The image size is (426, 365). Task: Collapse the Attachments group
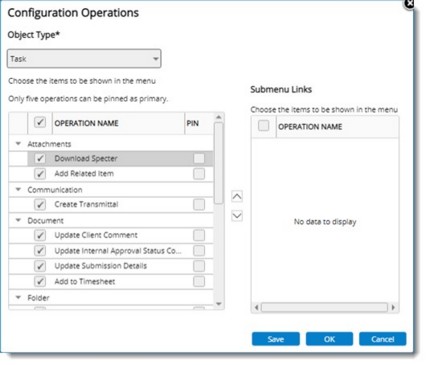pos(18,144)
